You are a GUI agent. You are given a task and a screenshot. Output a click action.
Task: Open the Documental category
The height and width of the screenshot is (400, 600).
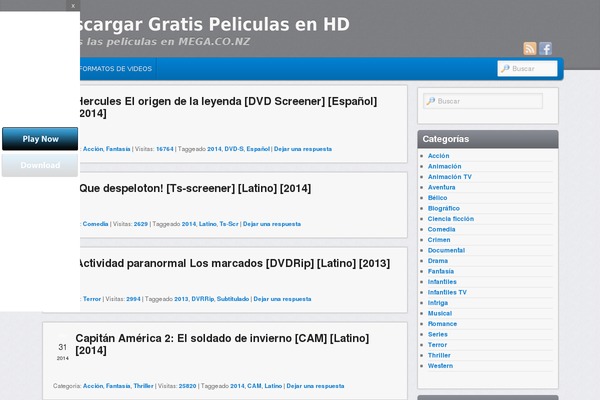point(446,250)
